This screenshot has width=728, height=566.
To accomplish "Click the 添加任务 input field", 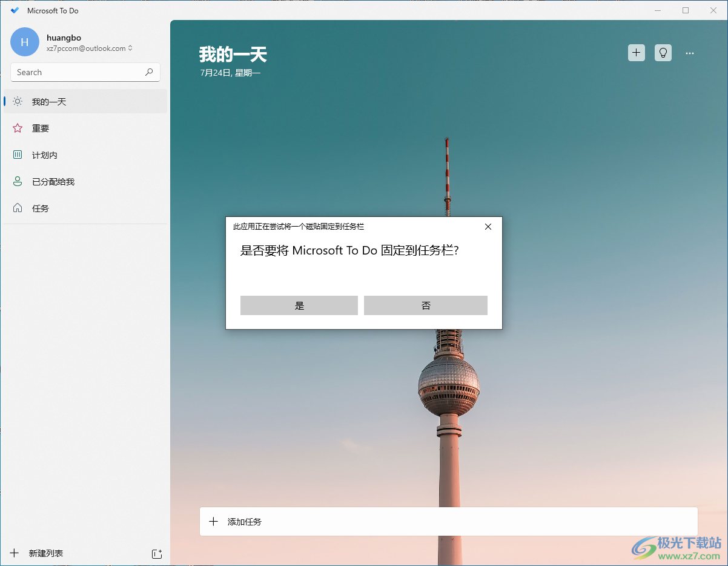I will pyautogui.click(x=449, y=522).
